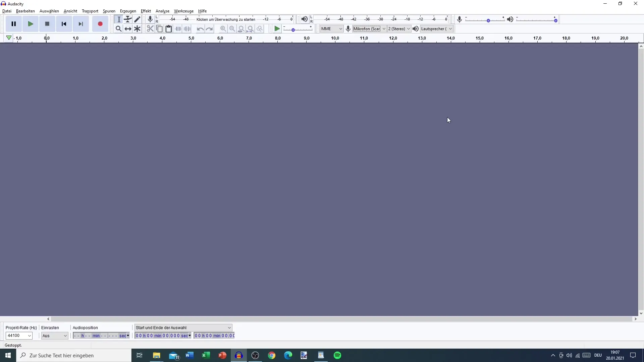This screenshot has height=362, width=644.
Task: Click Fit selection to width icon
Action: (241, 29)
